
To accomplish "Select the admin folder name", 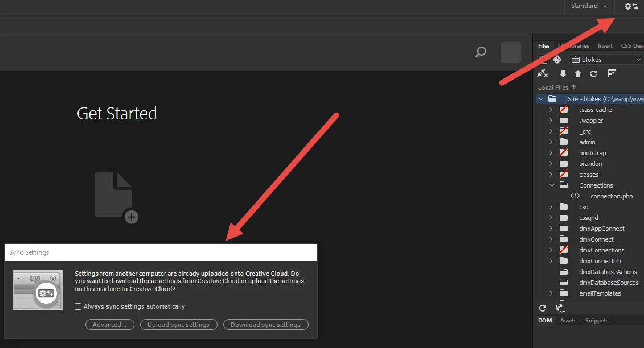I will [x=587, y=142].
